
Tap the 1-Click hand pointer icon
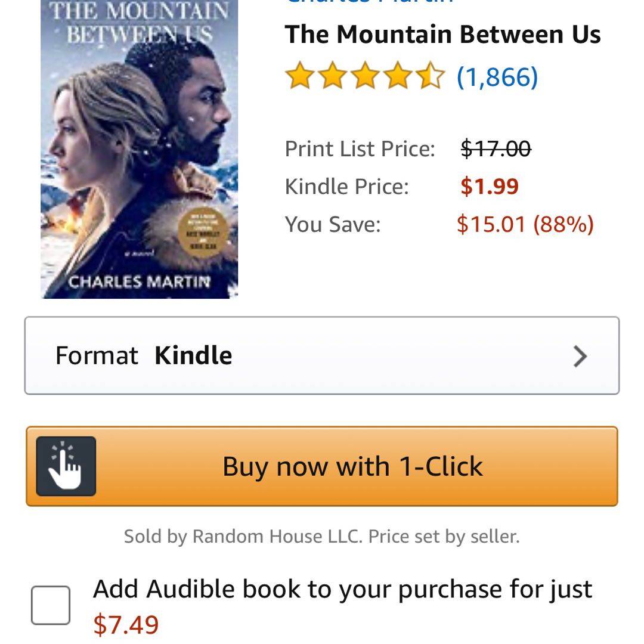coord(66,466)
